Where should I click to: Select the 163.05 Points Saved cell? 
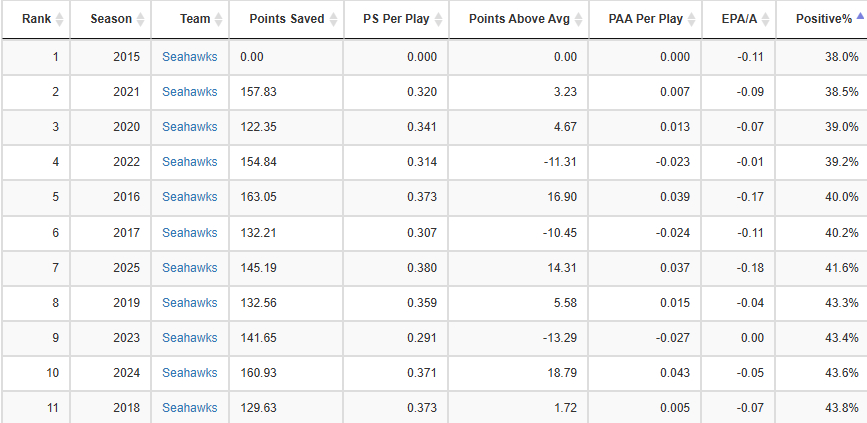[261, 197]
